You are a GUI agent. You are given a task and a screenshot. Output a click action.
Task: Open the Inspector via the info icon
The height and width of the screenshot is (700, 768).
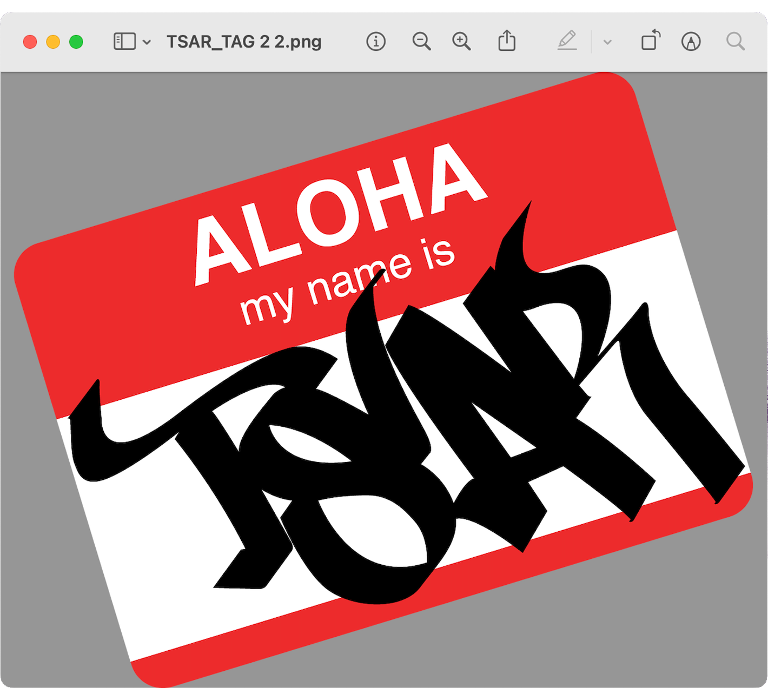[376, 41]
